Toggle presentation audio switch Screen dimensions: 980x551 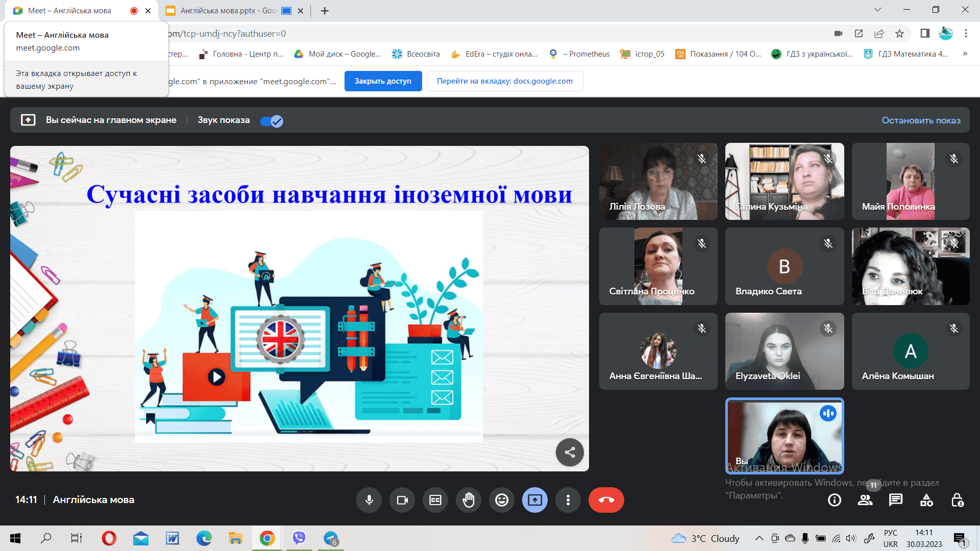point(272,121)
